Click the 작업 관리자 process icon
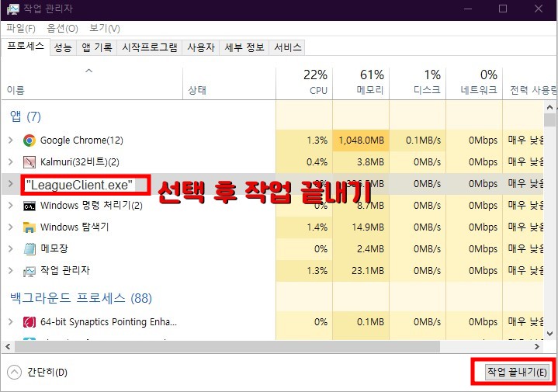This screenshot has width=558, height=392. pyautogui.click(x=29, y=272)
